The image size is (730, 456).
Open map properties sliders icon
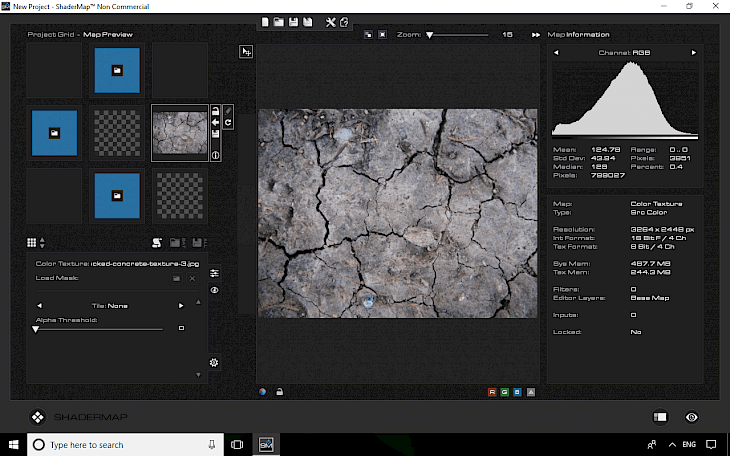click(x=214, y=273)
